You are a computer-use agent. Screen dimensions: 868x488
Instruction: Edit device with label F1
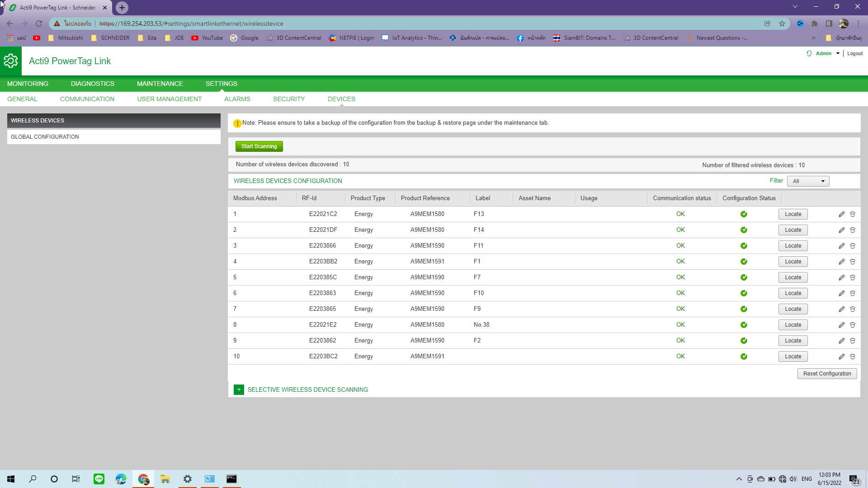point(841,262)
